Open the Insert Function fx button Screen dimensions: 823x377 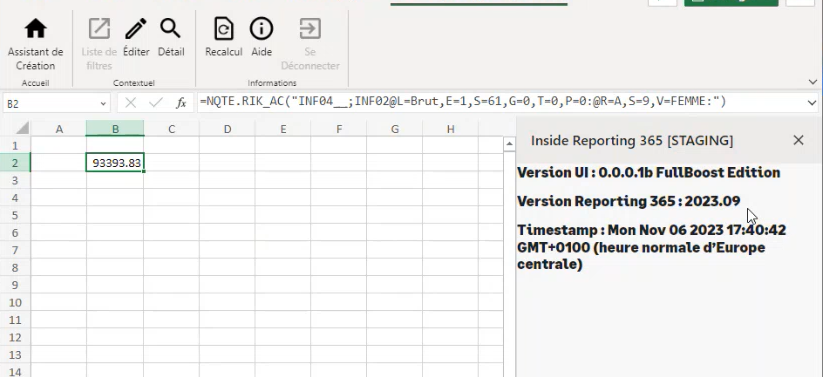point(181,103)
